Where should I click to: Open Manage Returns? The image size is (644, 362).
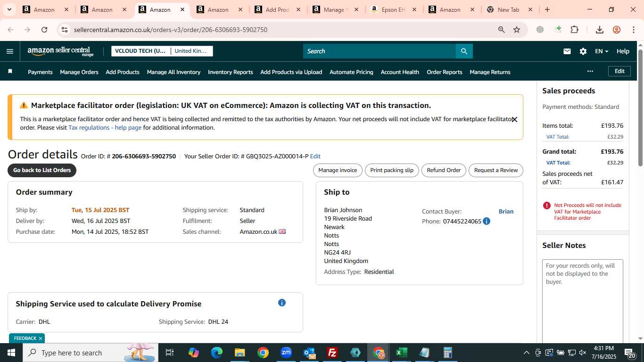pyautogui.click(x=490, y=72)
